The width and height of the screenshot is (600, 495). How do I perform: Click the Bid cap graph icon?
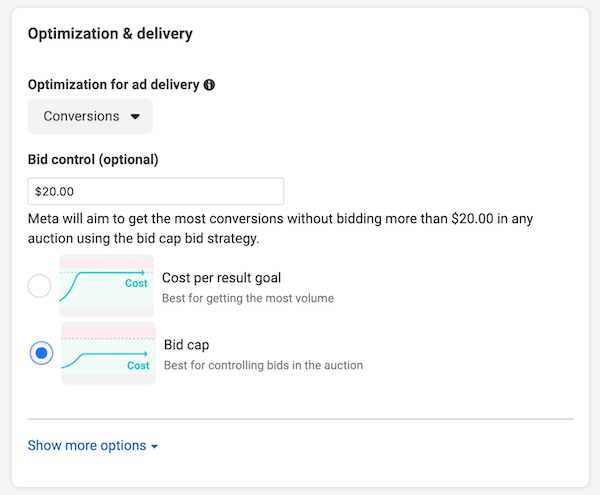[x=108, y=353]
